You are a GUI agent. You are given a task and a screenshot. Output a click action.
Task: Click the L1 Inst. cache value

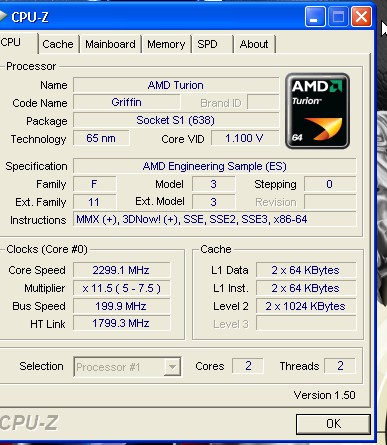pos(306,288)
